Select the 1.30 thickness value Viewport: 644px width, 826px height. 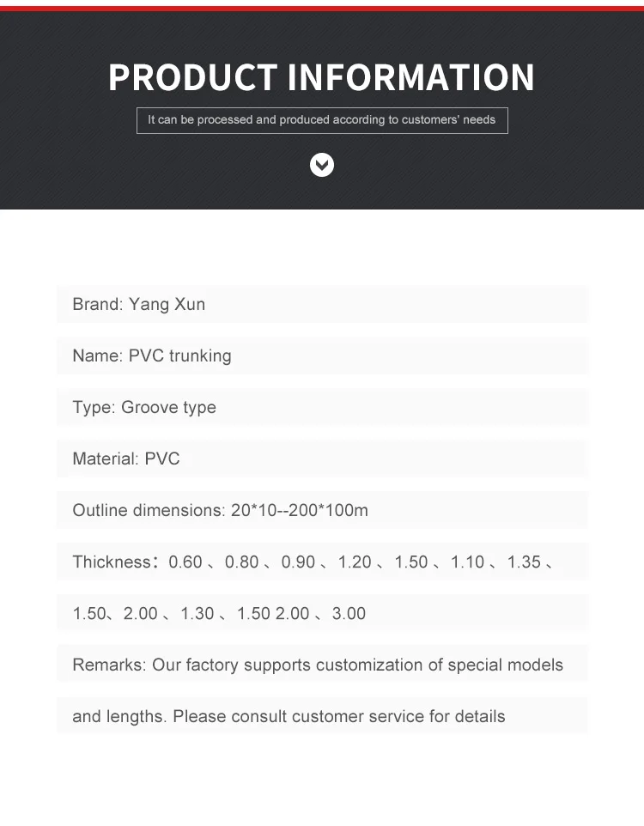click(197, 613)
